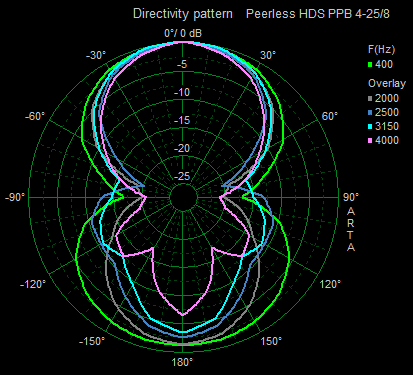Select the 4000 overlay label
413x375 pixels.
[387, 140]
